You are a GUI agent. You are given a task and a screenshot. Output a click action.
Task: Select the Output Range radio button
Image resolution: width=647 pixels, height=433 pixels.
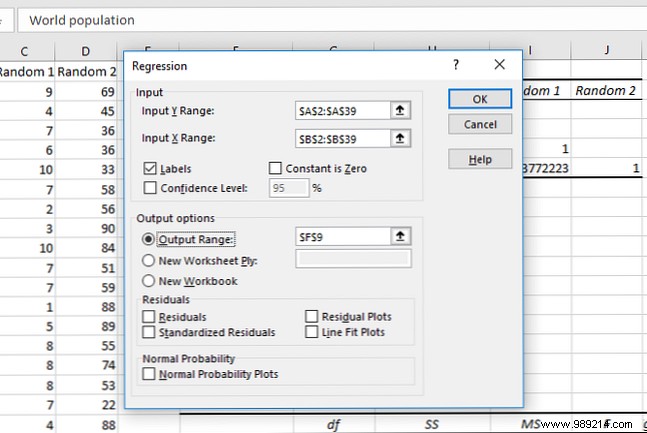tap(148, 239)
